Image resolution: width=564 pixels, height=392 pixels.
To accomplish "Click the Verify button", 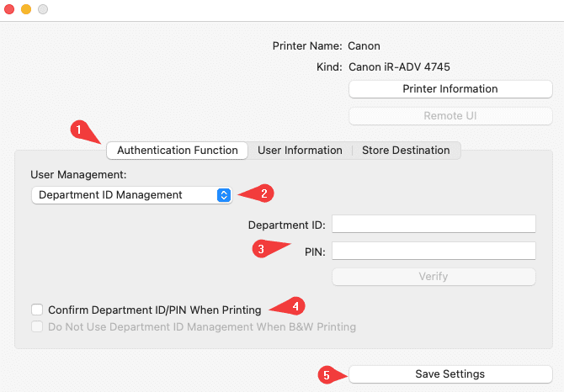I will (434, 276).
